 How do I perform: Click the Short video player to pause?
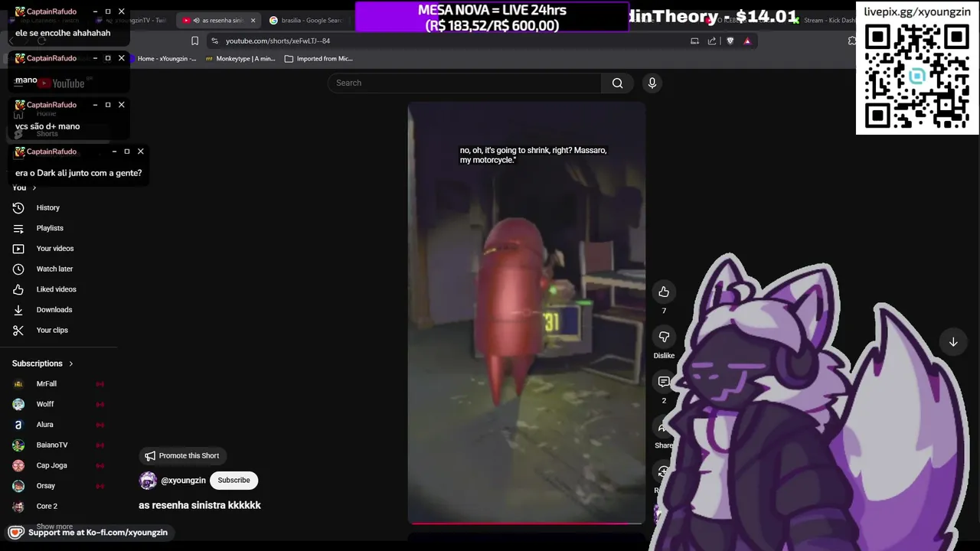pos(526,314)
